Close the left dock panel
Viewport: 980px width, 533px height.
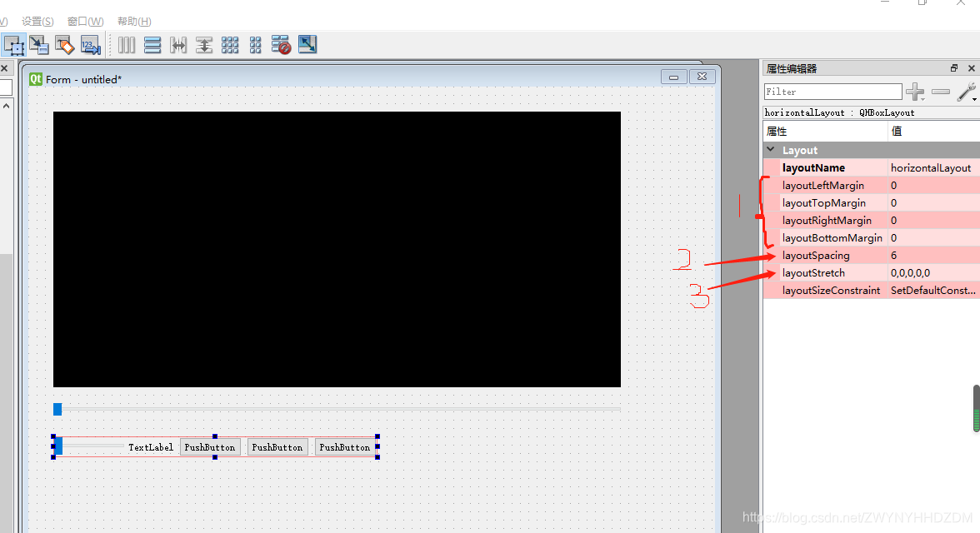pyautogui.click(x=4, y=68)
